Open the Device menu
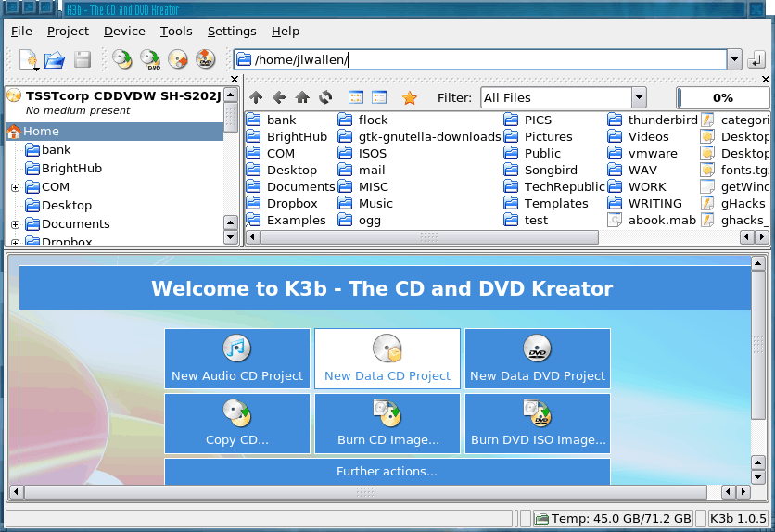 click(124, 32)
